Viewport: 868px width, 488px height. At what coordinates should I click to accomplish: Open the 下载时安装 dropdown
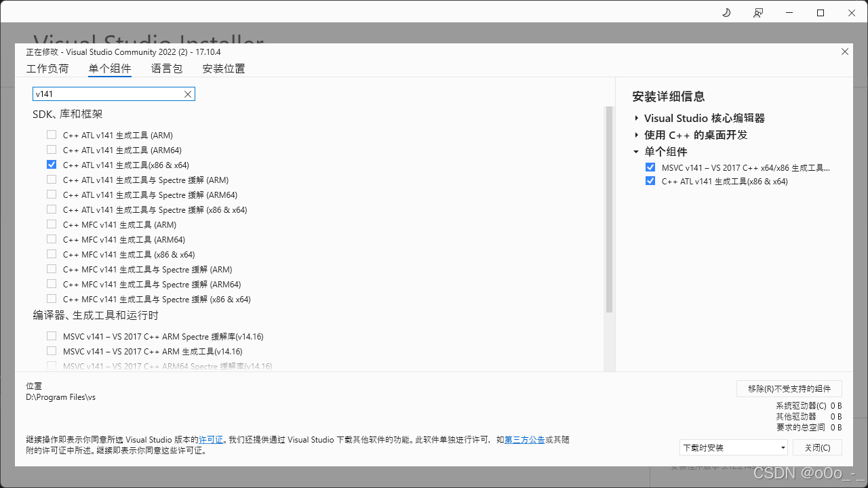(734, 447)
